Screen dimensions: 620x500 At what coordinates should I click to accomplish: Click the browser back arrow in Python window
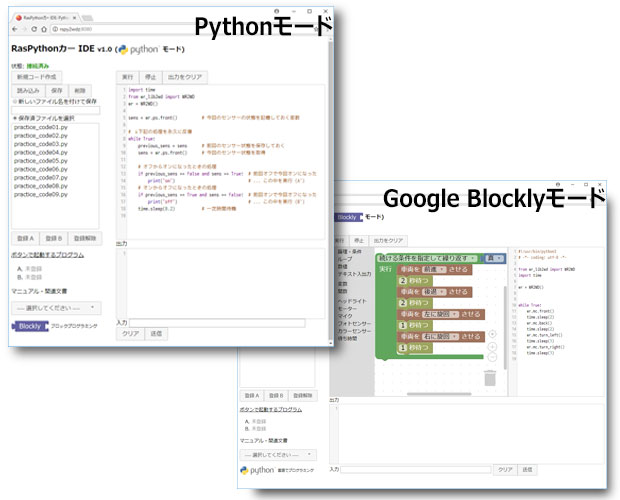click(15, 29)
